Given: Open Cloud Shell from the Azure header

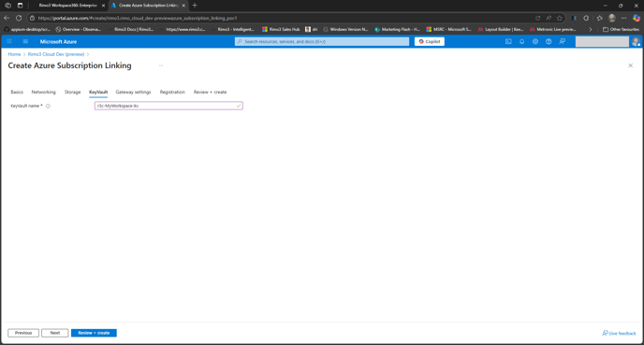Looking at the screenshot, I should (508, 41).
